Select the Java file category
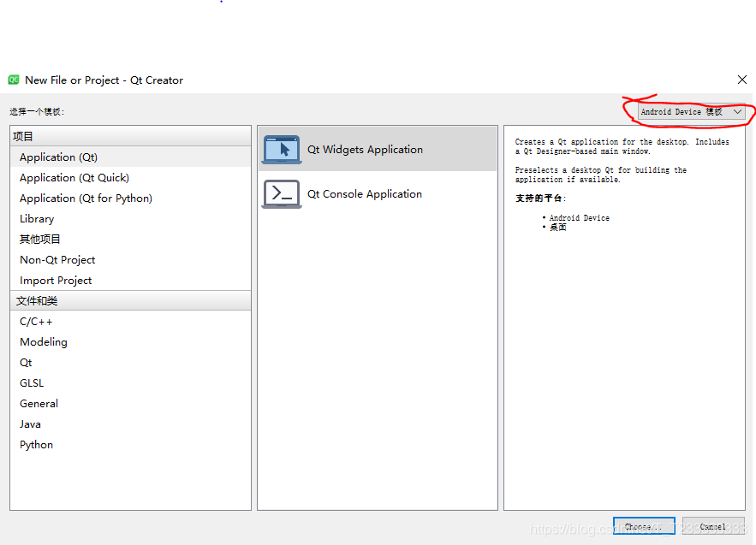The image size is (756, 545). 130,424
